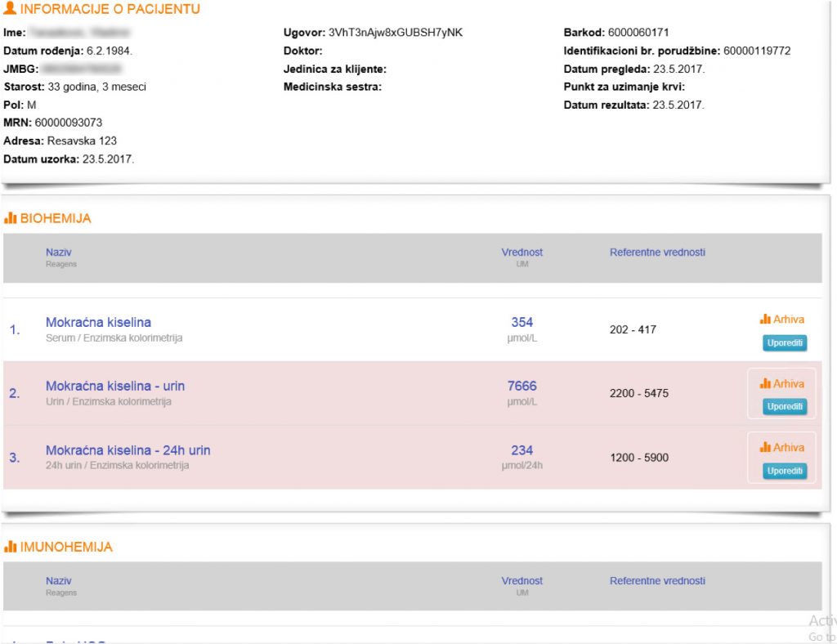Select the 24h urin result value 234
Screen dimensions: 837x644
[521, 450]
